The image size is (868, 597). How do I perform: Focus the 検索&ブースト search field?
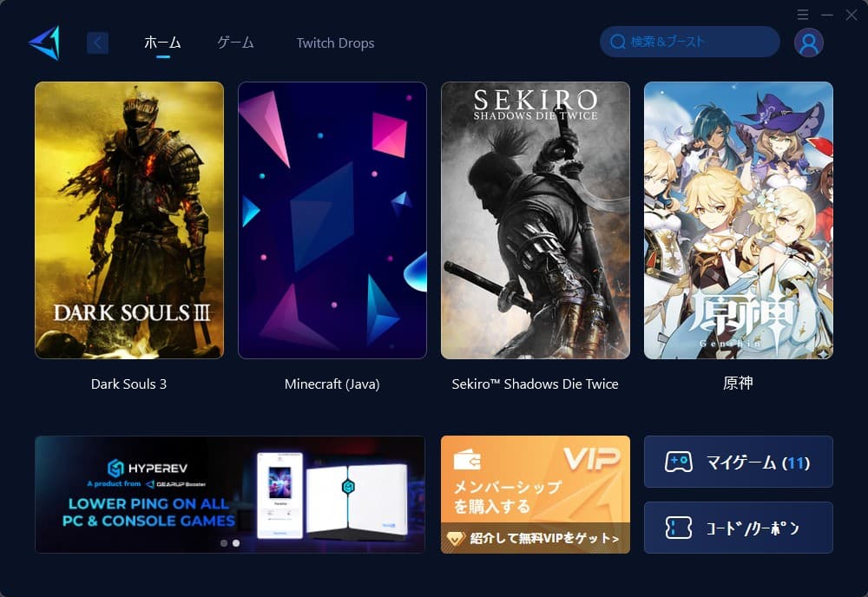[x=690, y=42]
